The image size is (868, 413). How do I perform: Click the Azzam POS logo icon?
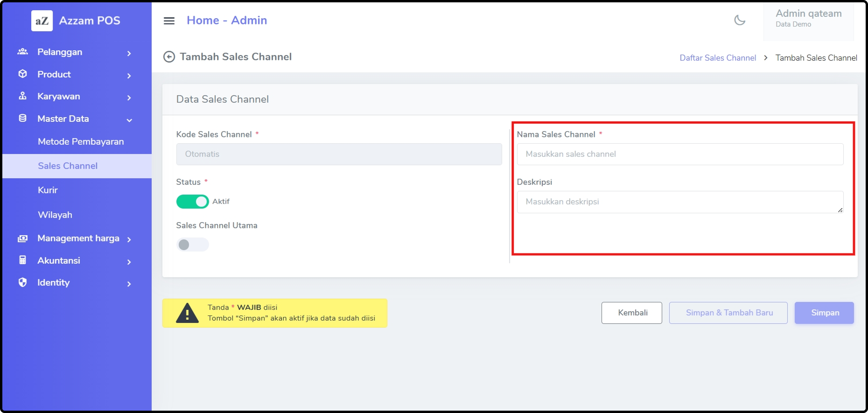point(42,21)
